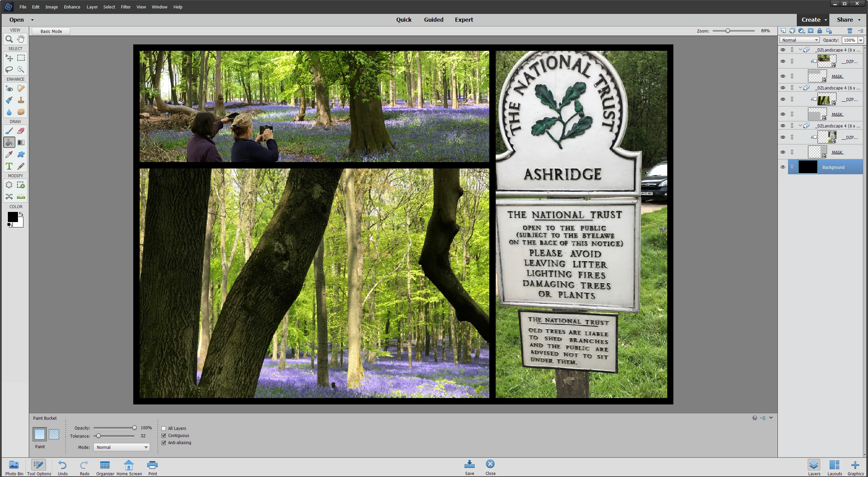Uncheck the Contiguous option

(x=164, y=436)
